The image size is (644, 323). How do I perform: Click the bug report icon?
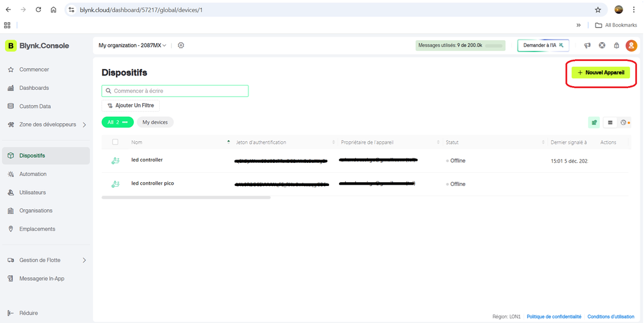coord(616,45)
